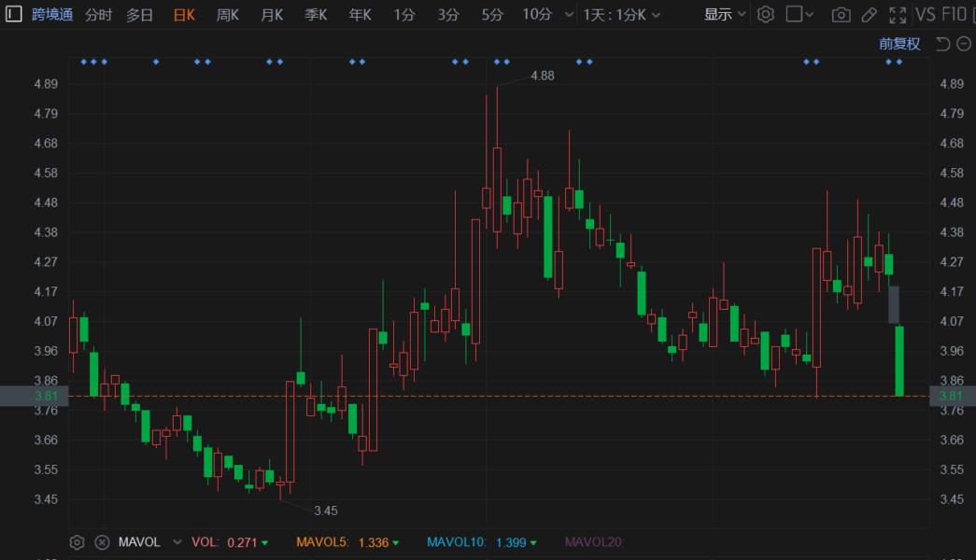Switch to 3分 three-minute chart
976x560 pixels.
(x=447, y=14)
